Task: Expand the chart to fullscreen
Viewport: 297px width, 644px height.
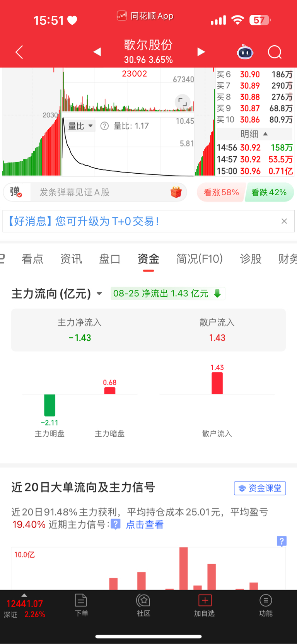Action: pyautogui.click(x=183, y=102)
